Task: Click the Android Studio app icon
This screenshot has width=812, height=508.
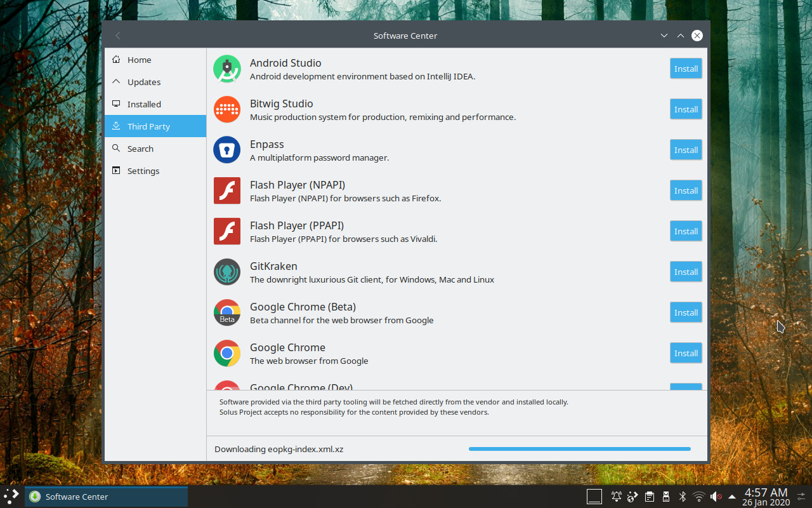Action: [226, 69]
